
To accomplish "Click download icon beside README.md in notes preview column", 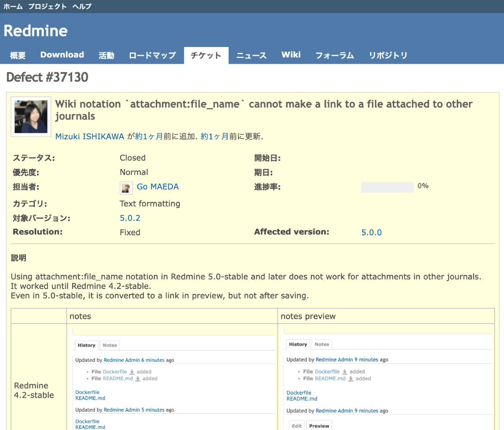I will [x=351, y=378].
